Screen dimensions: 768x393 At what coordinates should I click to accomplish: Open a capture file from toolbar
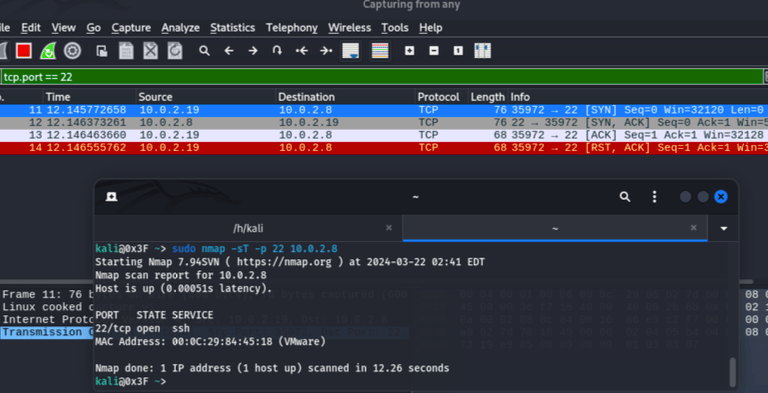pyautogui.click(x=102, y=51)
